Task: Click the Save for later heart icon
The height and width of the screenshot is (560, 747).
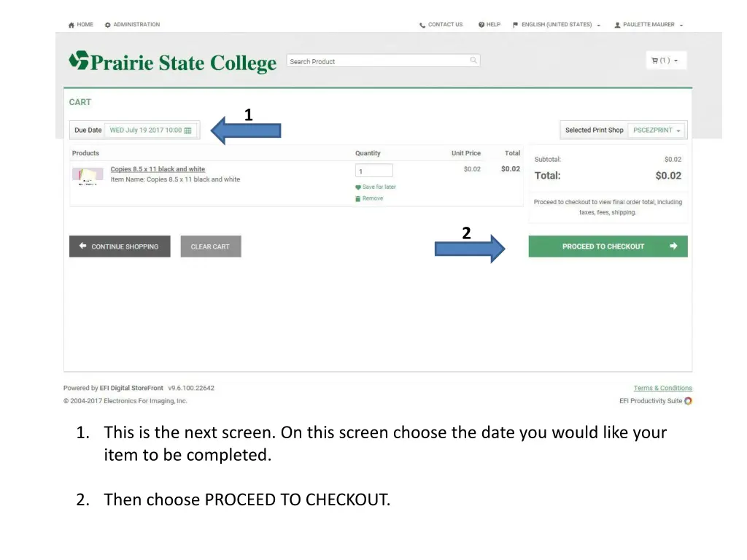Action: [x=357, y=187]
